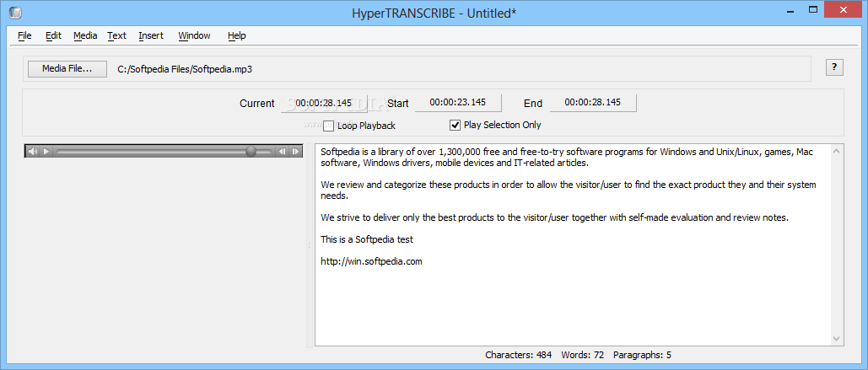
Task: Click the text 'http://win.softpedia.com'
Action: [x=371, y=261]
